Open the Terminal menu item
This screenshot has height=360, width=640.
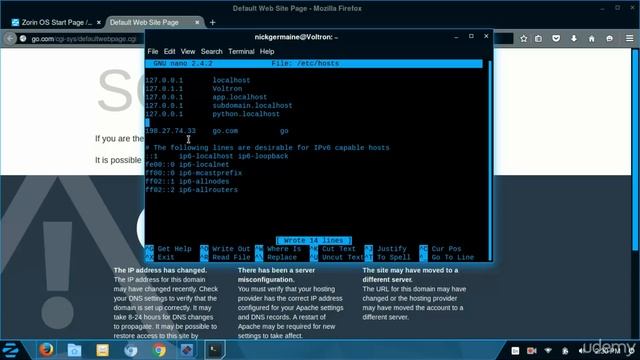pyautogui.click(x=241, y=51)
